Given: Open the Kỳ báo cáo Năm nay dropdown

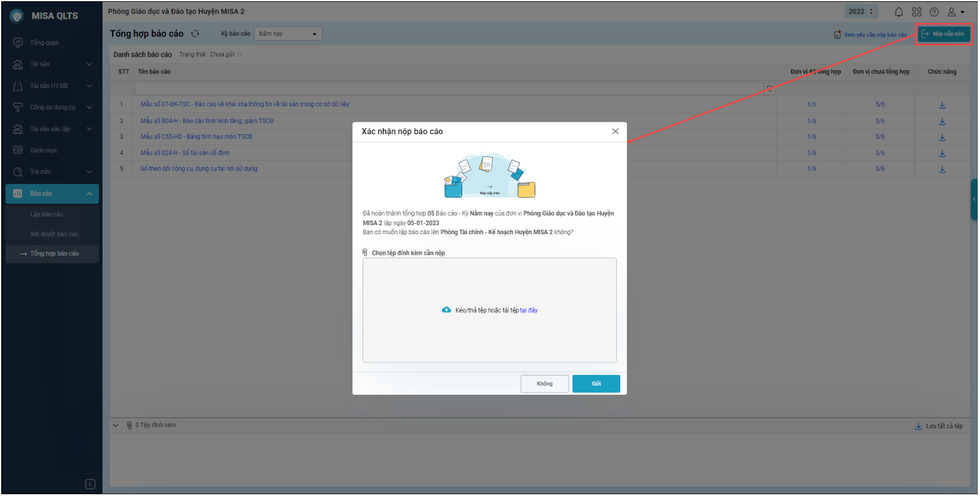Looking at the screenshot, I should tap(288, 34).
